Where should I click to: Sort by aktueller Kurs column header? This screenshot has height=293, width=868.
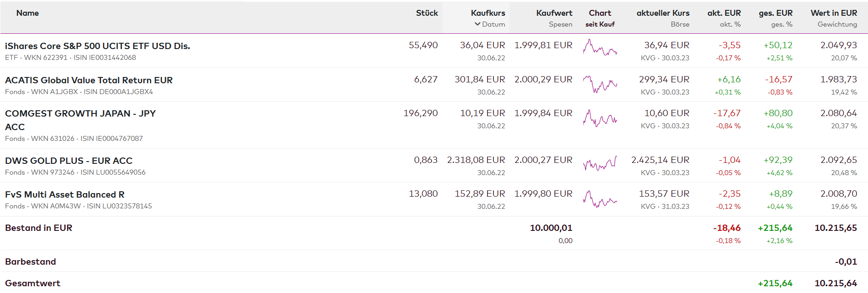(663, 13)
